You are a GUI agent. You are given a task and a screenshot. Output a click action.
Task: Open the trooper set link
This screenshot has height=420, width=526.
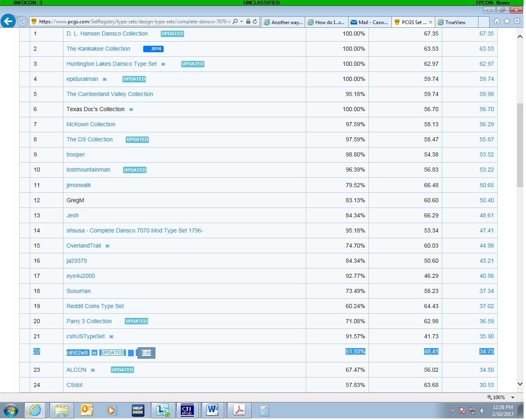76,154
